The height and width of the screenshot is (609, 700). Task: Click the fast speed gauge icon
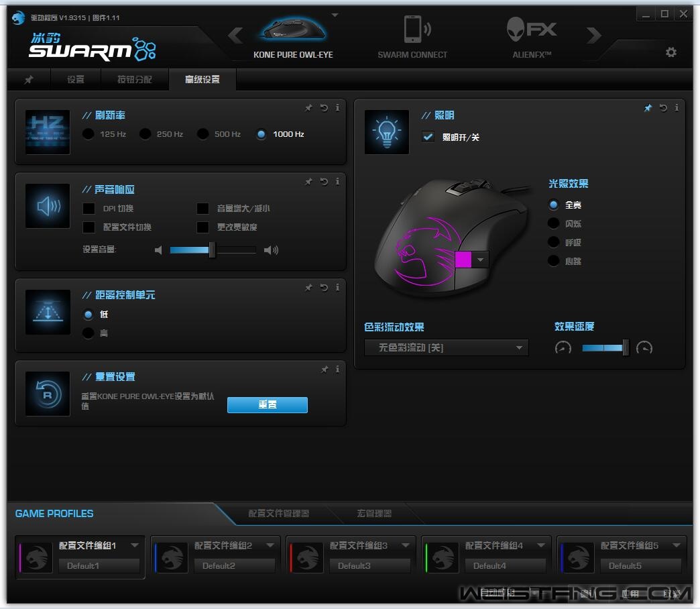(x=644, y=347)
